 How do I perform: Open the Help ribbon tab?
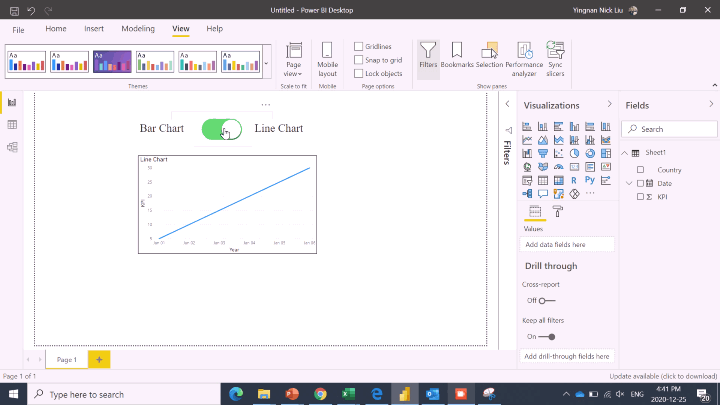click(214, 28)
